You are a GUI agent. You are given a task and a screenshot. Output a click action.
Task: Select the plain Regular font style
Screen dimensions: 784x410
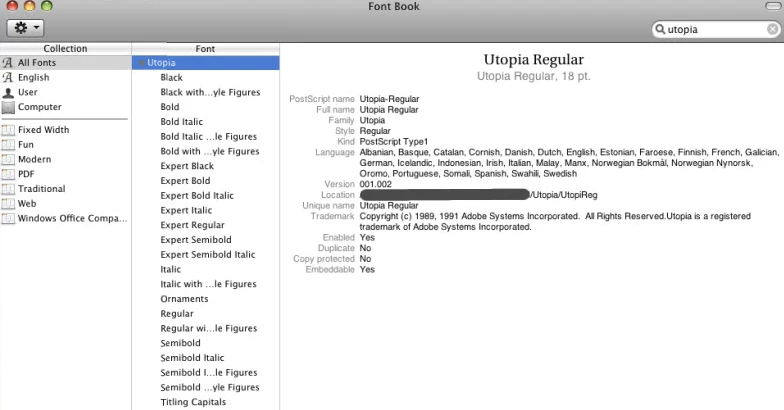[x=176, y=314]
